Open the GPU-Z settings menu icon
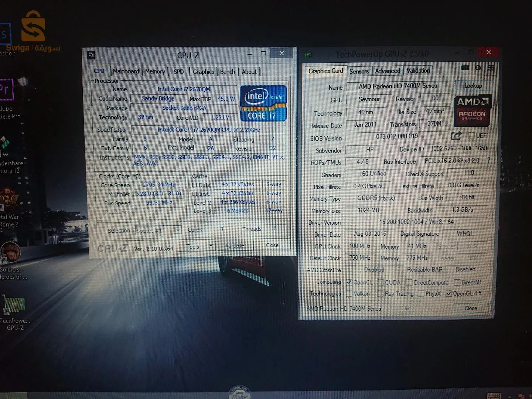Viewport: 532px width, 399px height. click(491, 68)
